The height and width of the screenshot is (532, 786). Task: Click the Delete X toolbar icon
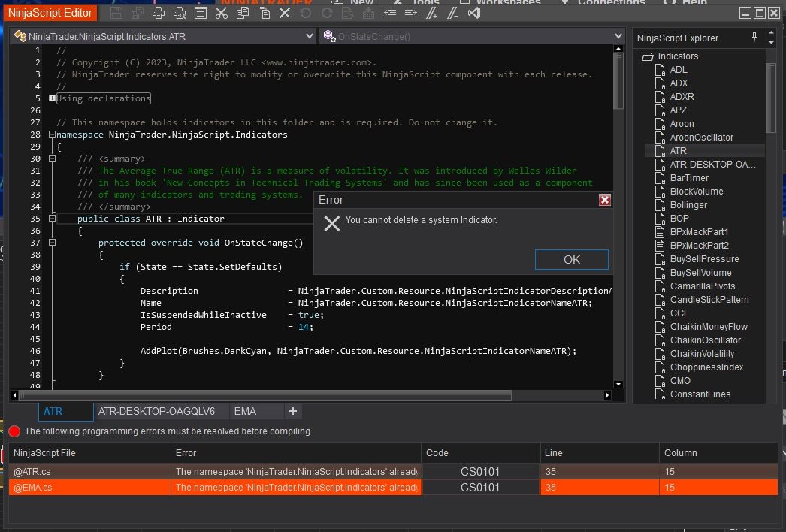pos(285,13)
